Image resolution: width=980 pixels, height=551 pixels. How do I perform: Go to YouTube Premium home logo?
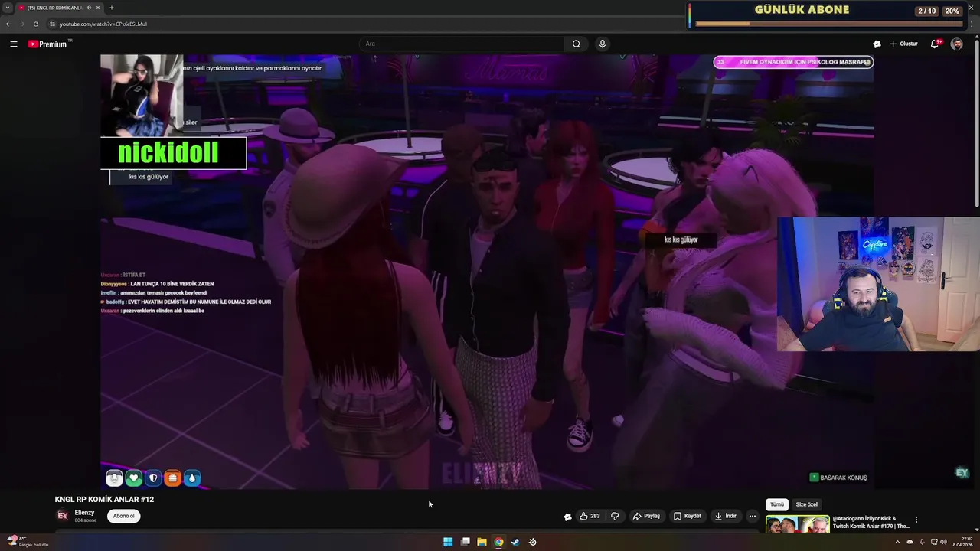(48, 44)
